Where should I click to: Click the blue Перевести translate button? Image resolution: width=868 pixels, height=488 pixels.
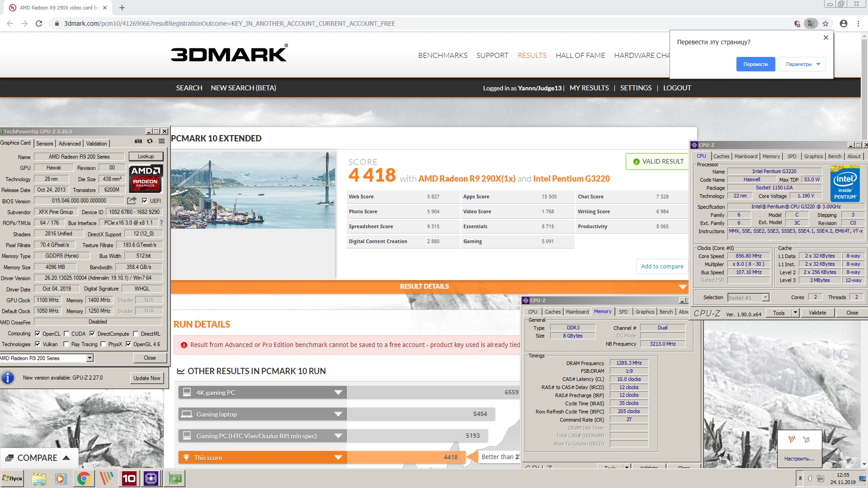tap(755, 64)
